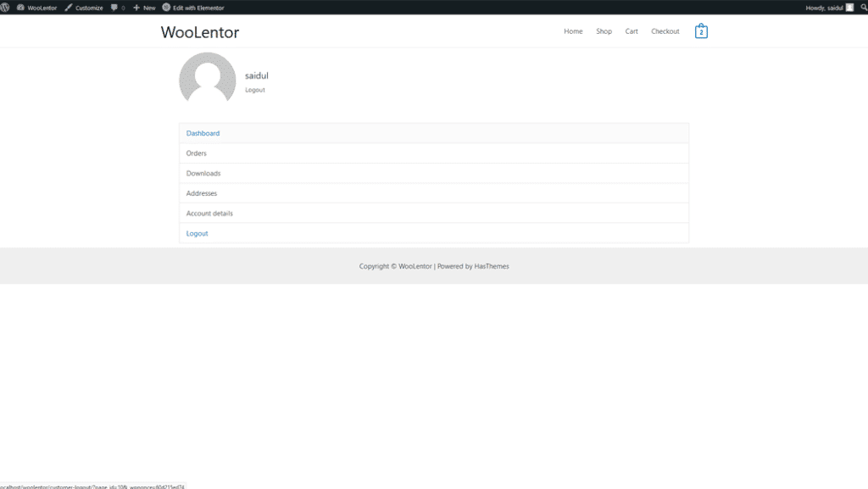Click the New content item in admin bar
Viewport: 868px width, 489px height.
coord(144,8)
